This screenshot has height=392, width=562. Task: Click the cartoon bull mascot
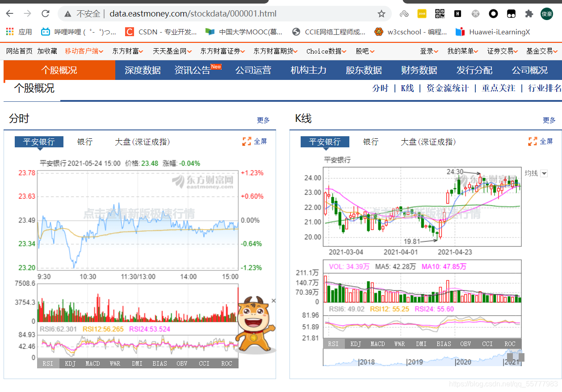click(x=254, y=325)
